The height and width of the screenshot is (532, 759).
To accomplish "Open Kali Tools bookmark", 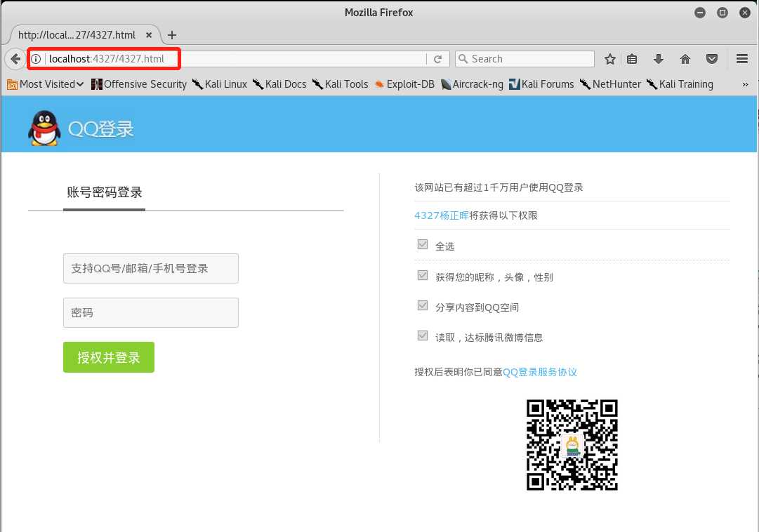I will (341, 84).
